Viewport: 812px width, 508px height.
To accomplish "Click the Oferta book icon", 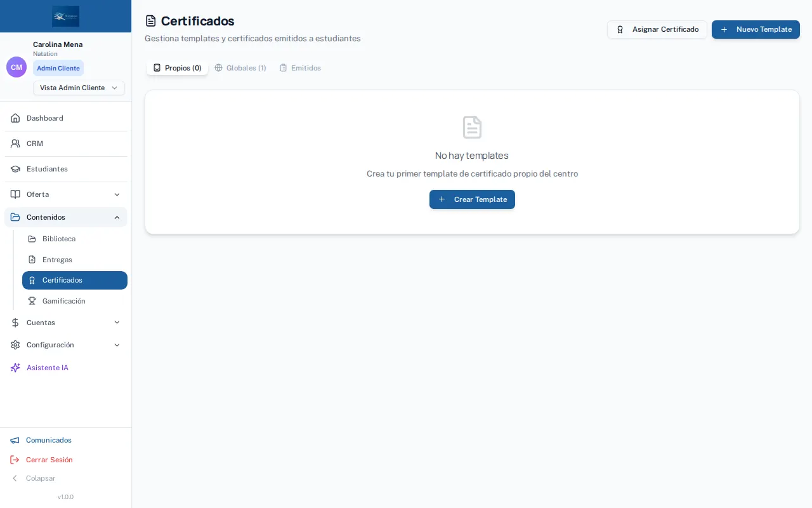I will tap(15, 194).
